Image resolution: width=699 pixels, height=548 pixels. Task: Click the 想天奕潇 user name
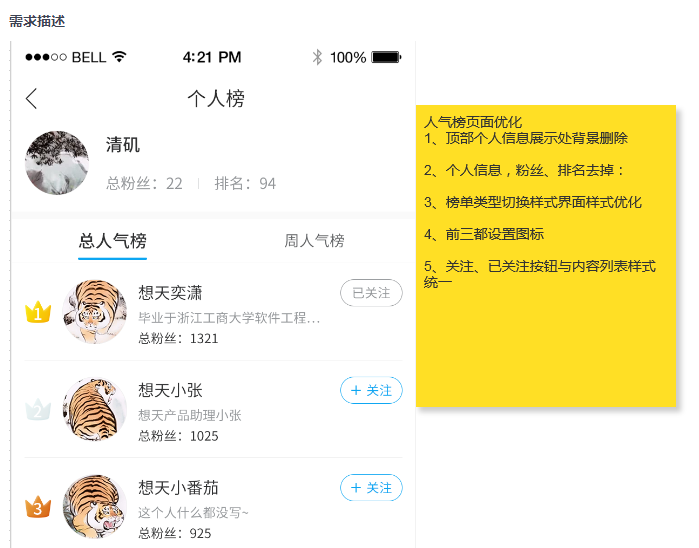[170, 293]
